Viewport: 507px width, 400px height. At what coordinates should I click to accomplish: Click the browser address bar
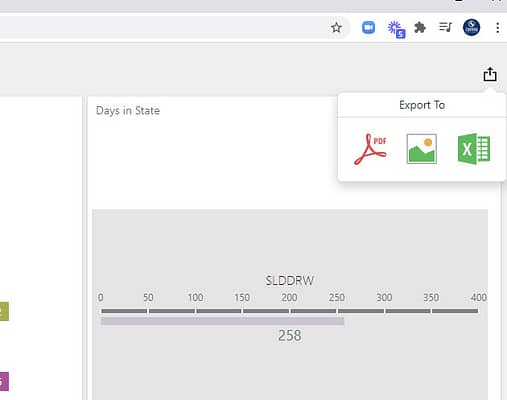click(x=163, y=28)
